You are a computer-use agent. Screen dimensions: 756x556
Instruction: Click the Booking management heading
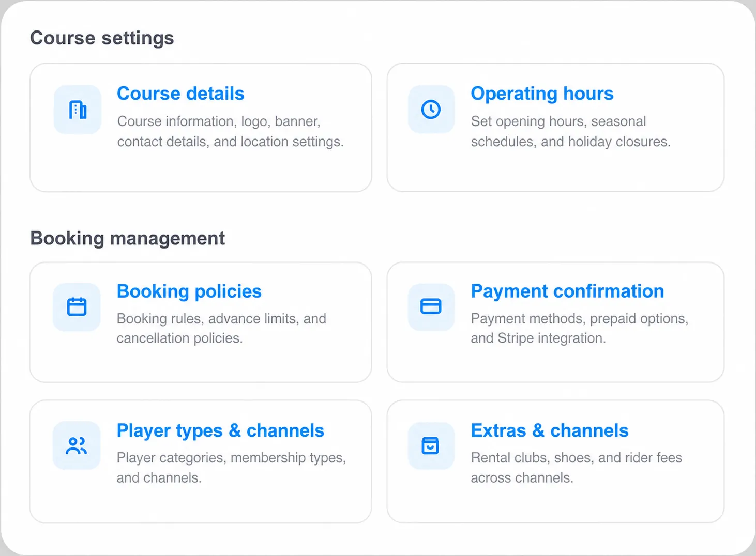pyautogui.click(x=127, y=239)
